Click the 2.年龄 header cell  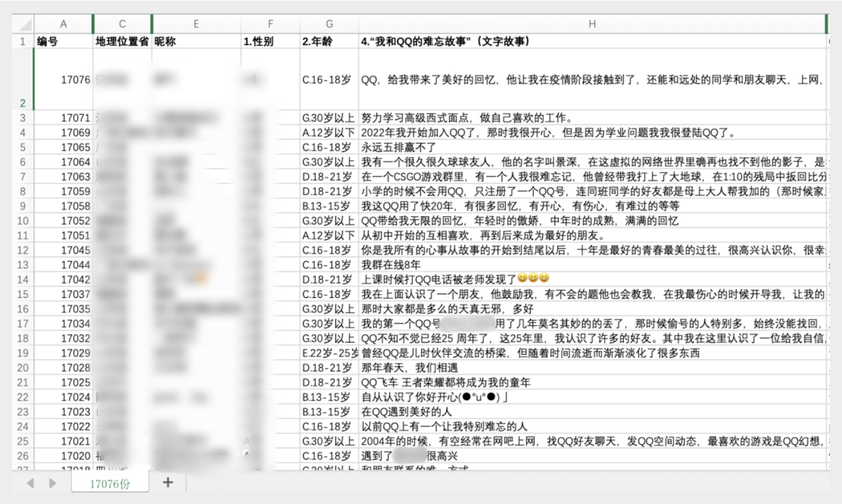[329, 41]
